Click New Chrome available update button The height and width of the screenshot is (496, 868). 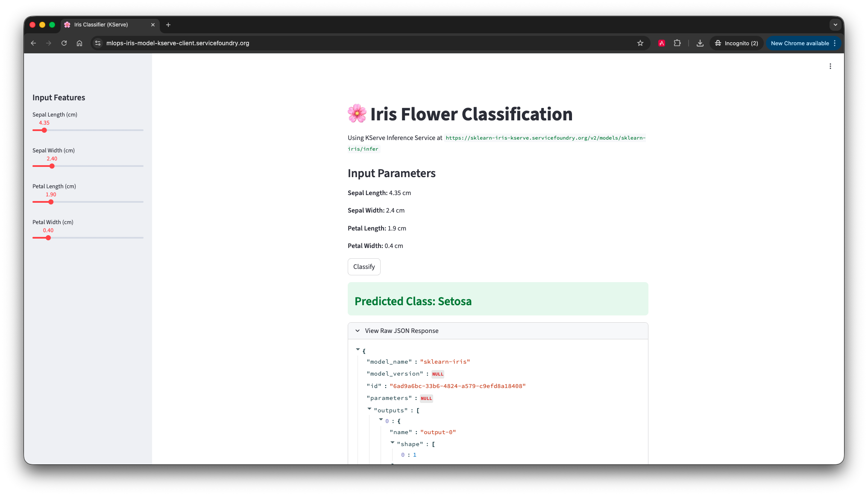point(800,43)
